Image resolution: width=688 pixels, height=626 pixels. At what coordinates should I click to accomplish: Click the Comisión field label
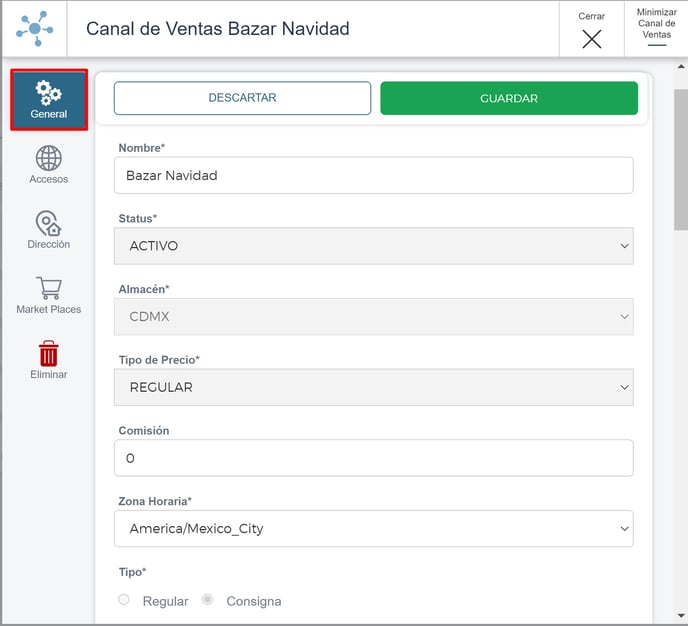click(x=144, y=430)
